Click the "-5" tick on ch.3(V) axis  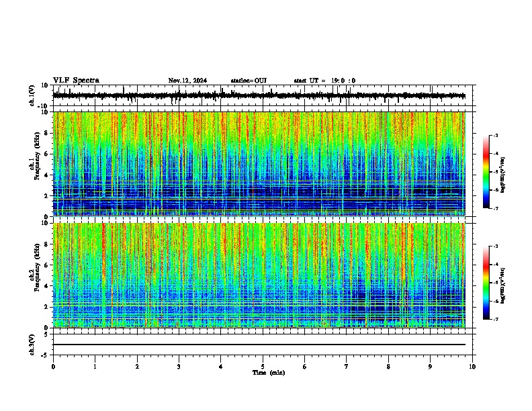point(45,355)
